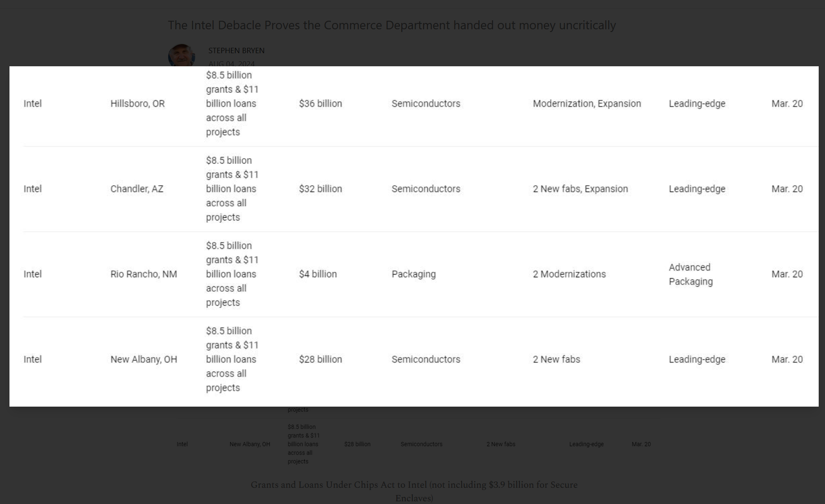Click dimmed New Albany, OH text behind lightbox

coord(250,444)
